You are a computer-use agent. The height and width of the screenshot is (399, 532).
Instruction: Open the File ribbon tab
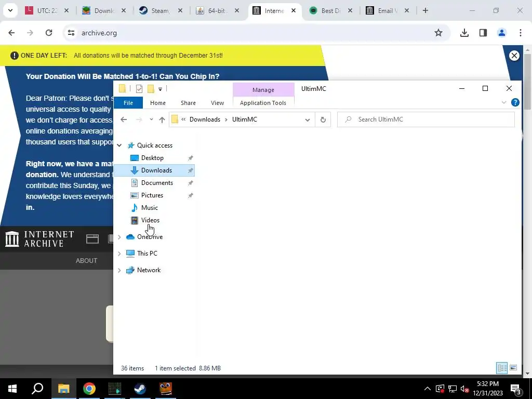click(128, 103)
